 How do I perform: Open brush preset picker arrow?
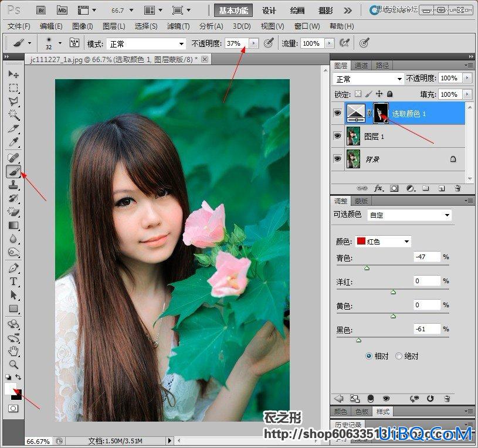60,43
